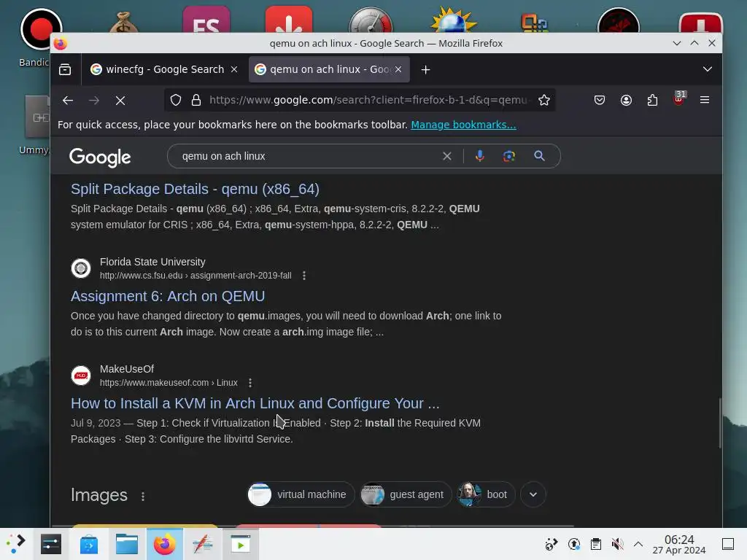Filter images by guest agent chip
Screen dimensions: 747x560
click(405, 495)
